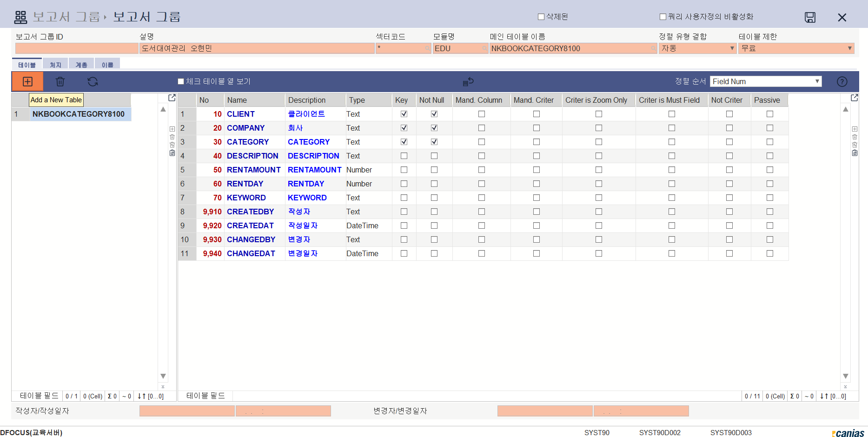Screen dimensions: 868x437
Task: Pop out the left table list panel
Action: point(172,98)
